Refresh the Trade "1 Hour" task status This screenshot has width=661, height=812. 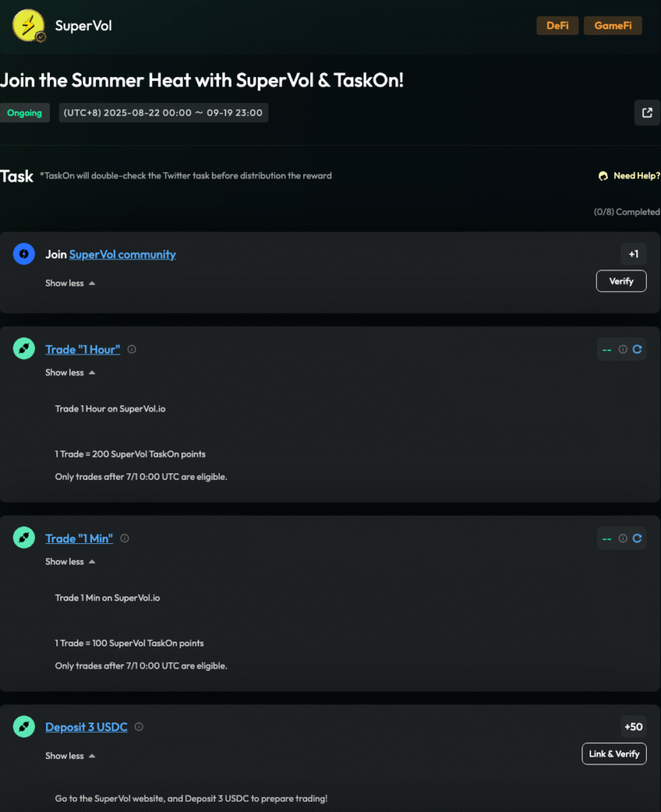(637, 349)
